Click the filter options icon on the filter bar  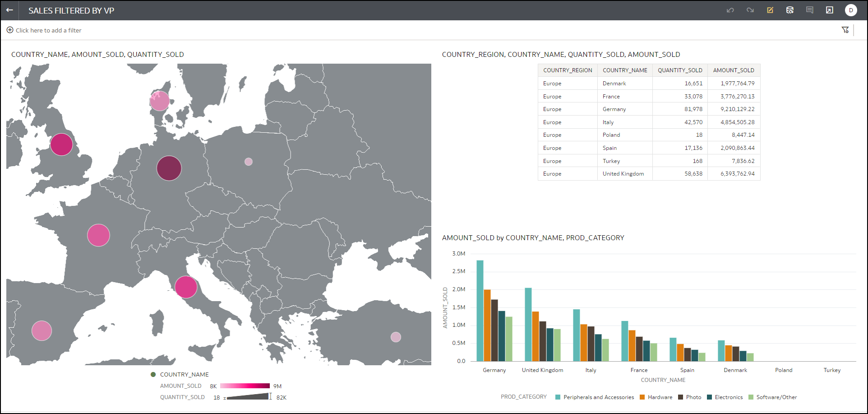pos(845,30)
